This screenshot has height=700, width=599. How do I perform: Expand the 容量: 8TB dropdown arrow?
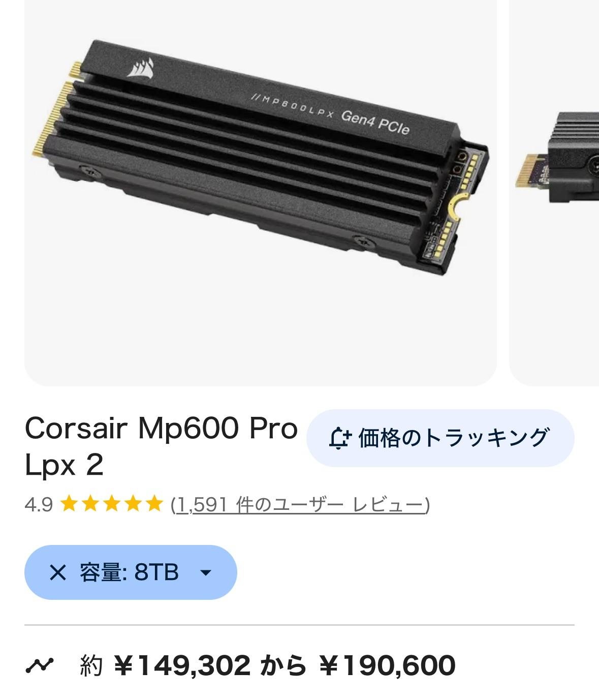click(x=206, y=573)
